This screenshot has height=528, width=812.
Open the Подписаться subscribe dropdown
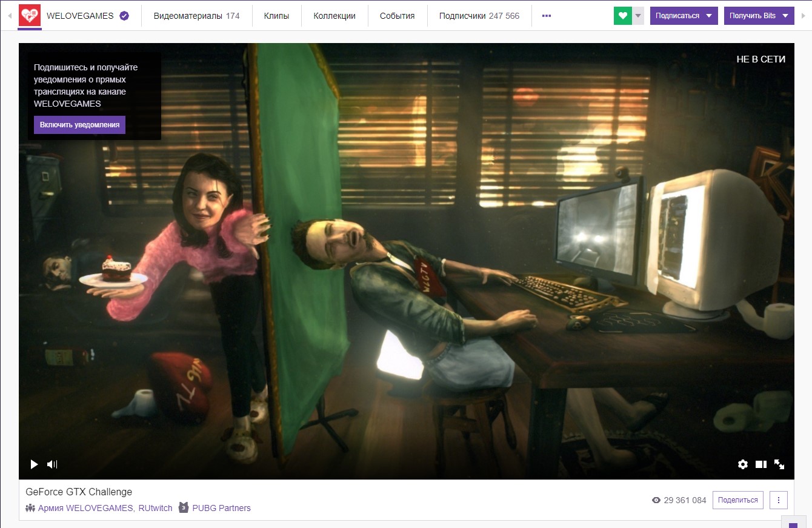tap(684, 16)
